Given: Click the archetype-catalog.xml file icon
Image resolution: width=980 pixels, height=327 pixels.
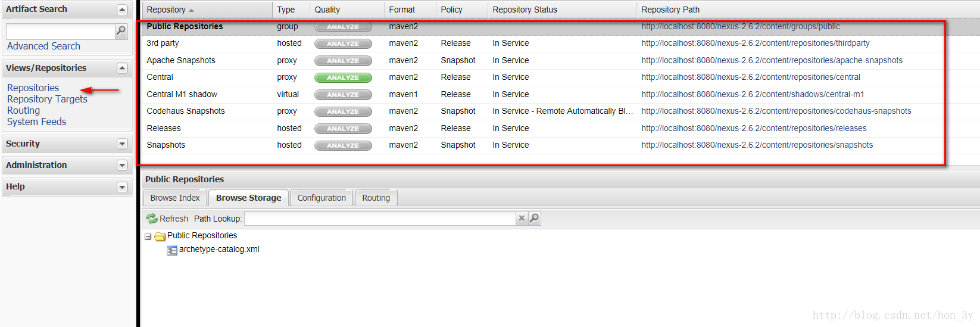Looking at the screenshot, I should (x=172, y=250).
